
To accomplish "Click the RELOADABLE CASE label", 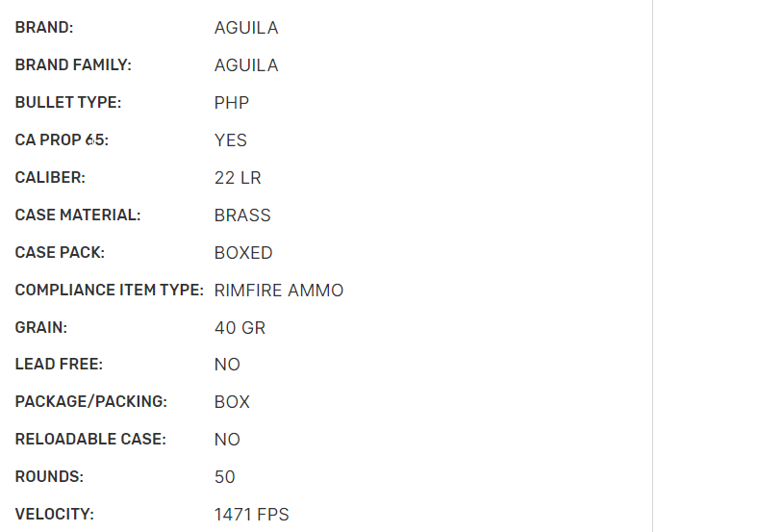I will click(x=90, y=440).
